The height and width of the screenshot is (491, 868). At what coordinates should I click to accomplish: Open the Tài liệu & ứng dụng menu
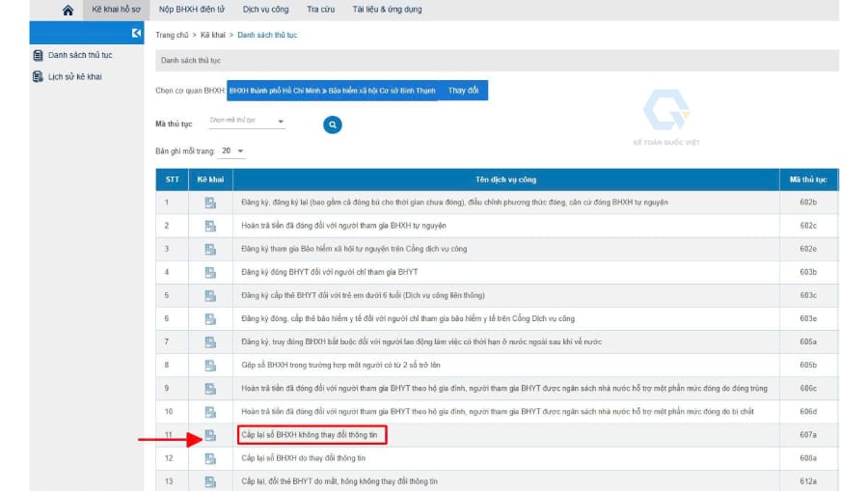[x=387, y=10]
